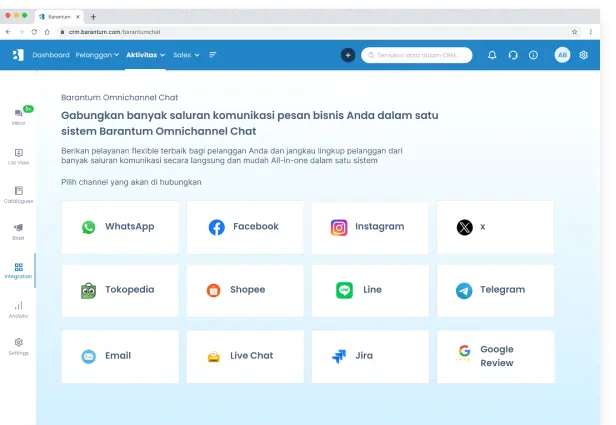Select the WhatsApp channel card
Viewport: 616px width, 425px height.
tap(120, 227)
